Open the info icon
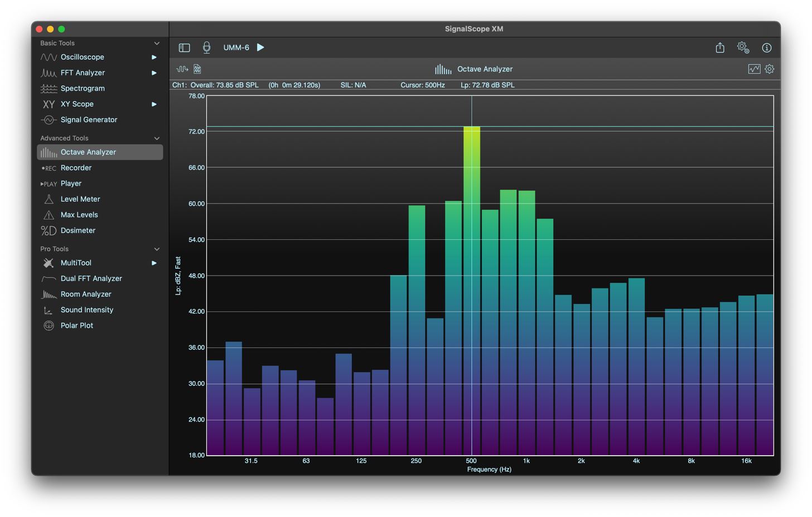Image resolution: width=812 pixels, height=517 pixels. (x=767, y=48)
